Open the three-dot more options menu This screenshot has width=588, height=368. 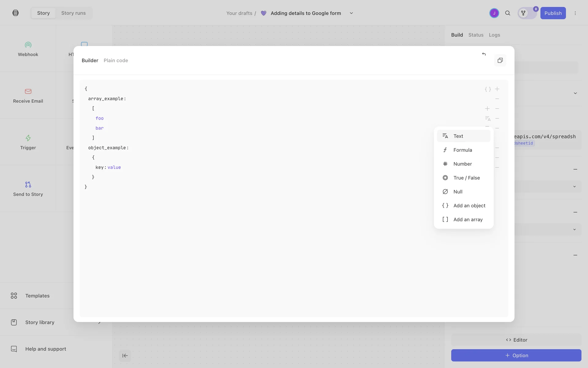point(575,13)
